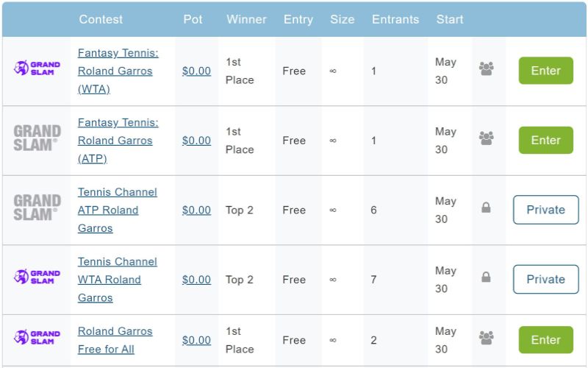Click Enter button for Fantasy Tennis WTA contest

[x=545, y=71]
